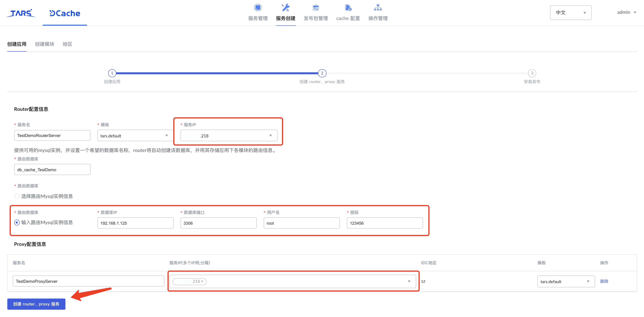Click the 服务IP(多个IP用;分隔) column header
The width and height of the screenshot is (644, 317).
tap(190, 263)
